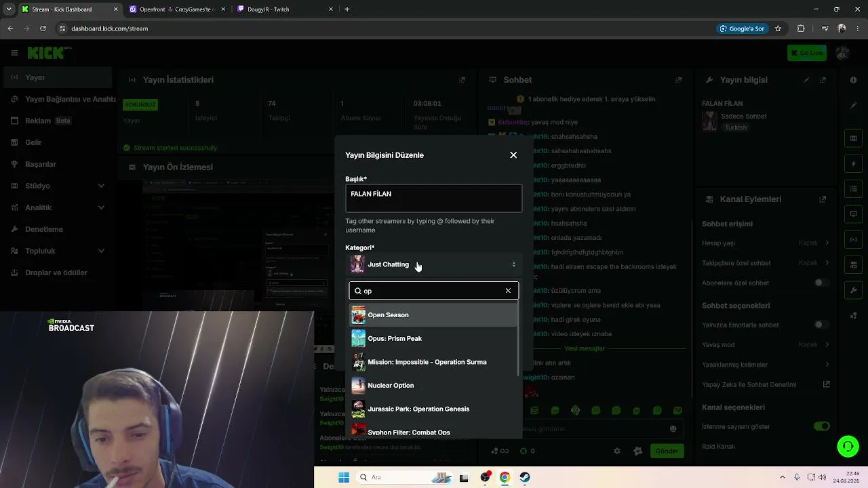Viewport: 868px width, 488px height.
Task: Click the Google'a Sor button
Action: pyautogui.click(x=742, y=28)
